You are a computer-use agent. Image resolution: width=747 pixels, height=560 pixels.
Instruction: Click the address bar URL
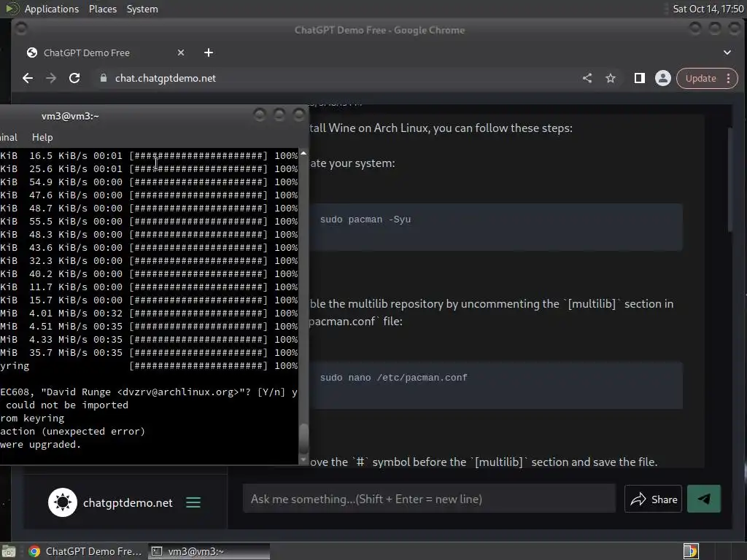click(x=166, y=78)
